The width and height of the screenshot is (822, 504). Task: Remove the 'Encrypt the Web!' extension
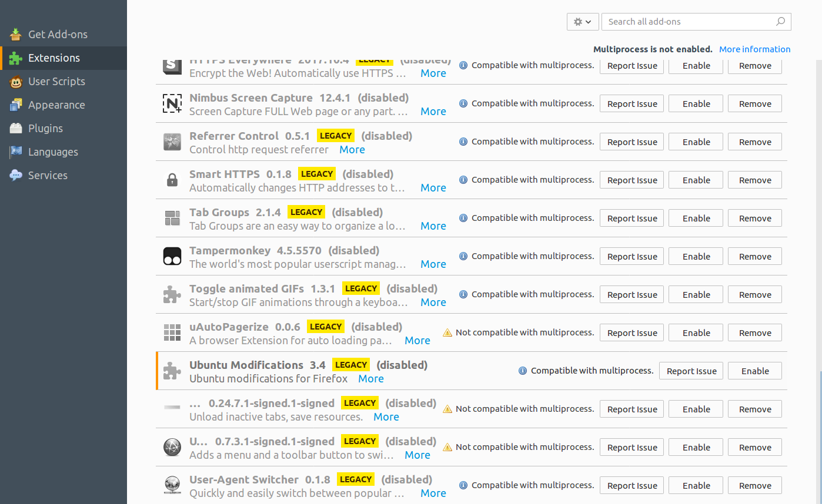[755, 66]
